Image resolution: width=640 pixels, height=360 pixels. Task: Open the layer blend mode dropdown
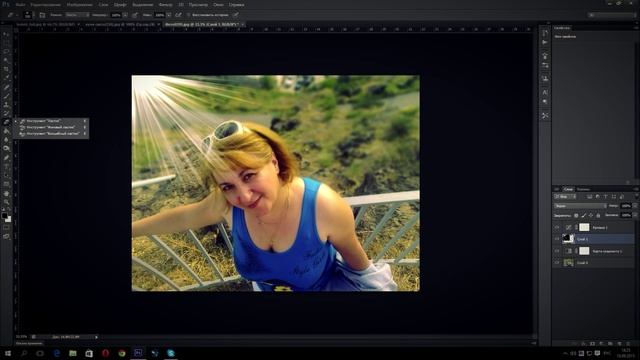[580, 206]
